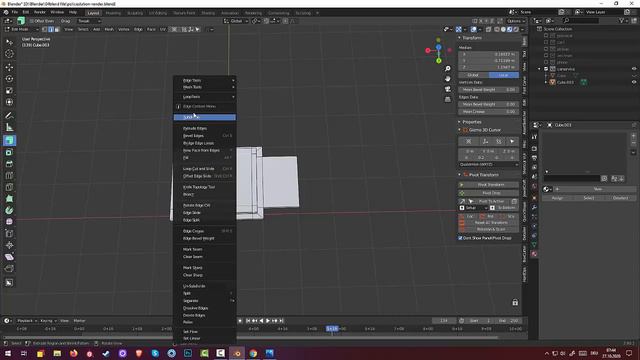Enable face select mode
640x360 pixels.
click(57, 29)
